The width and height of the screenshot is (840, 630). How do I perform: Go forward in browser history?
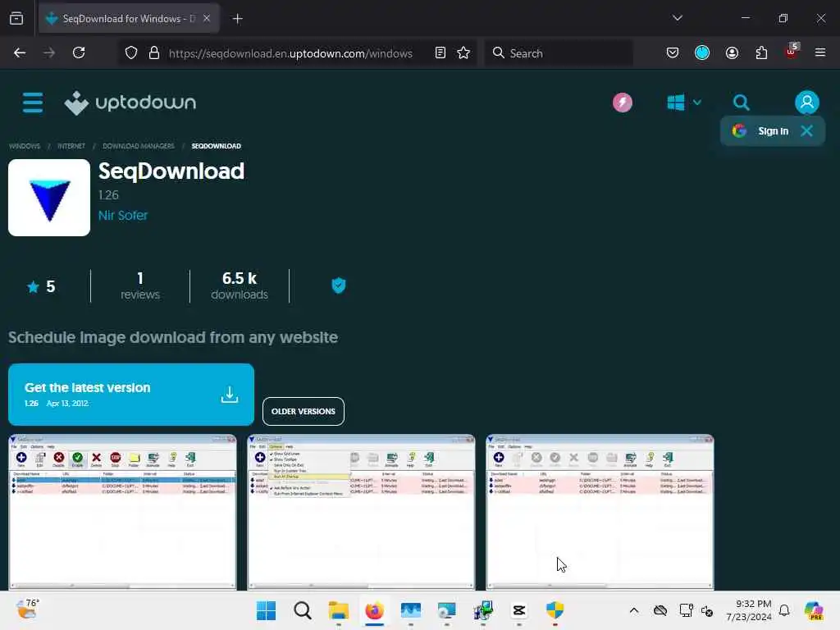[49, 53]
